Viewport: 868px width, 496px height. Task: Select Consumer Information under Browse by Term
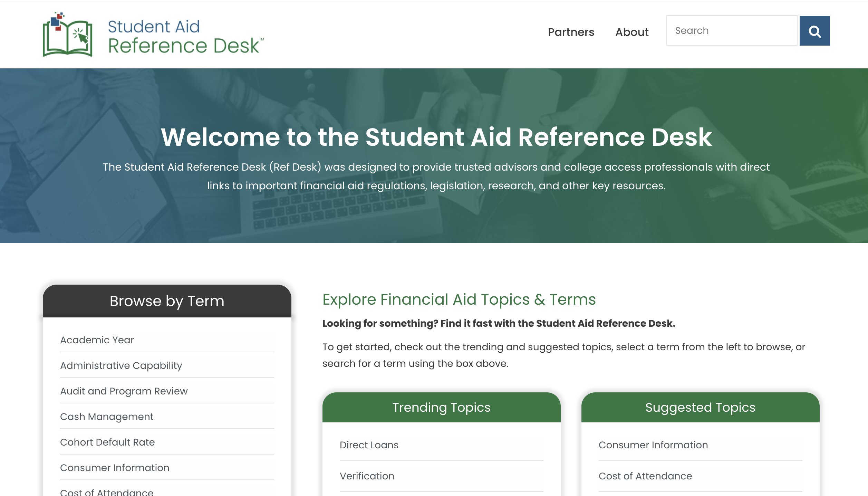[115, 468]
